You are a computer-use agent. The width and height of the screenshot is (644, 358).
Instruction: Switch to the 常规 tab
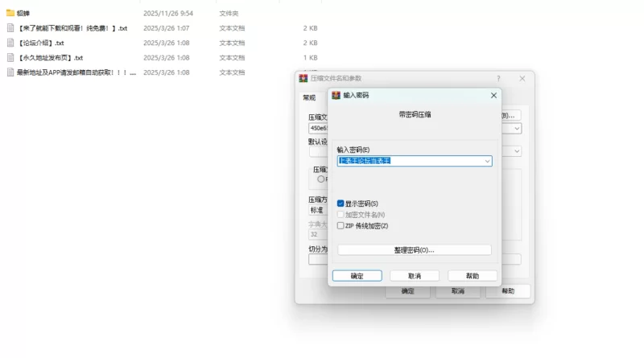[x=309, y=97]
